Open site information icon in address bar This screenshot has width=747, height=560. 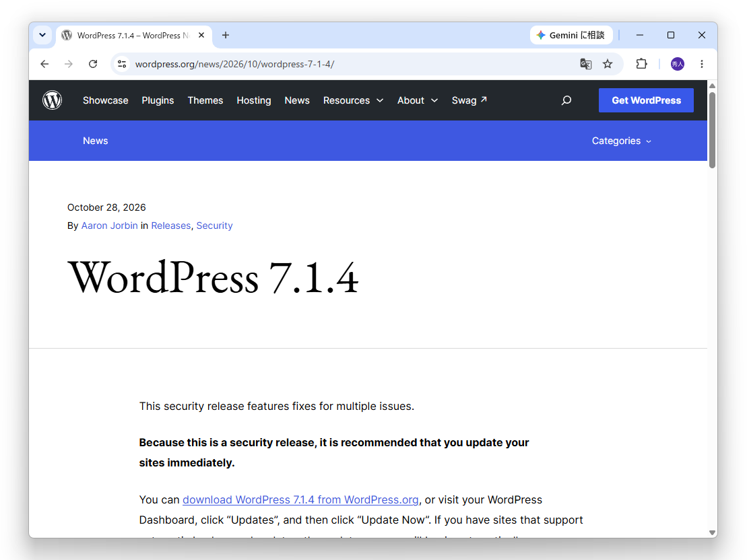click(x=122, y=64)
